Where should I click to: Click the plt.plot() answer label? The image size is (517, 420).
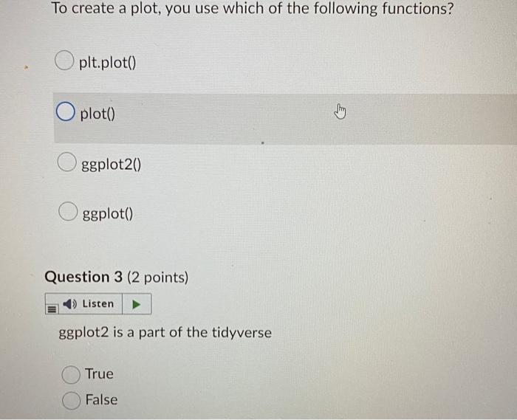coord(108,62)
